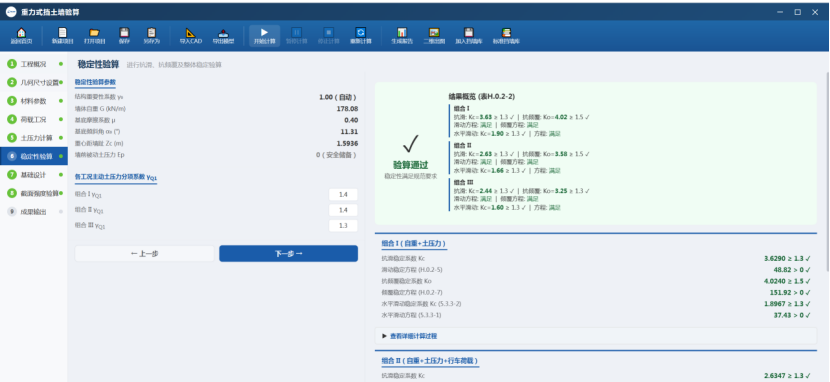Image resolution: width=830 pixels, height=382 pixels.
Task: Click the 重心距墙趾 Zc value 1.5936
Action: [x=347, y=143]
